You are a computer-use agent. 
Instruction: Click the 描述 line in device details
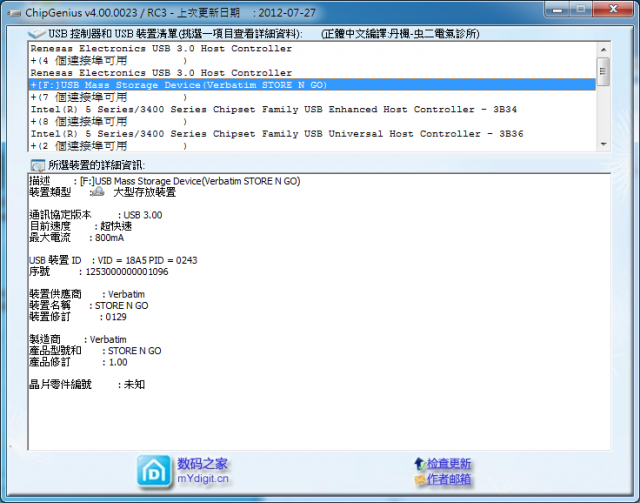[x=165, y=181]
